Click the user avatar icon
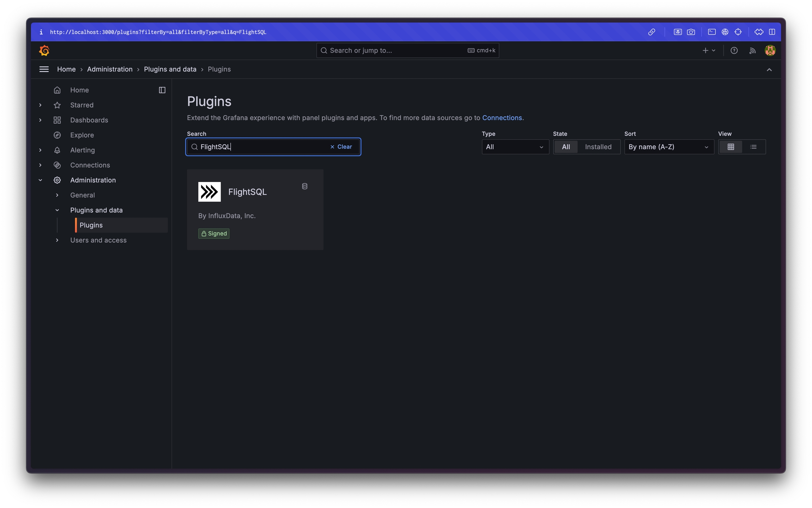 click(x=770, y=50)
